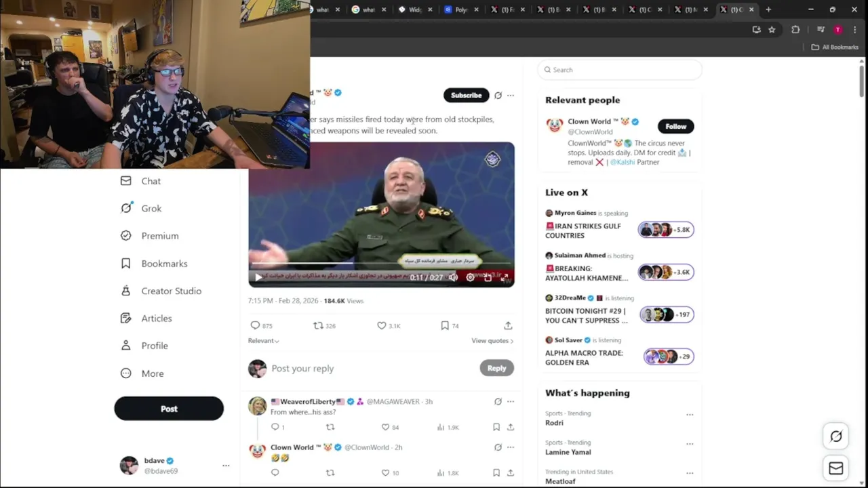The width and height of the screenshot is (868, 488).
Task: Open more options on main post
Action: [x=511, y=96]
